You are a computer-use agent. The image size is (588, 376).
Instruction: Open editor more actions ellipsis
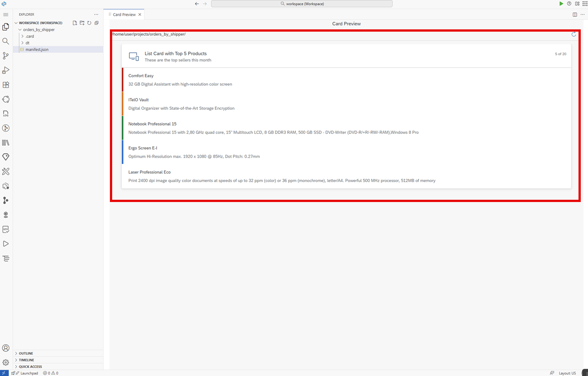[582, 14]
